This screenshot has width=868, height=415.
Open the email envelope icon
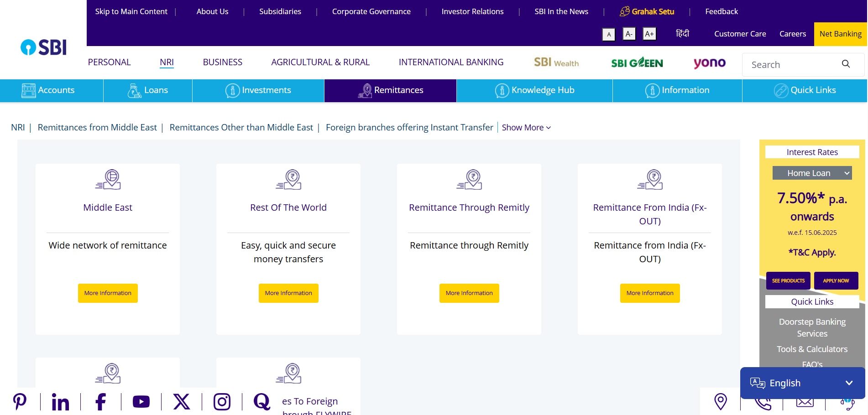[x=805, y=402]
